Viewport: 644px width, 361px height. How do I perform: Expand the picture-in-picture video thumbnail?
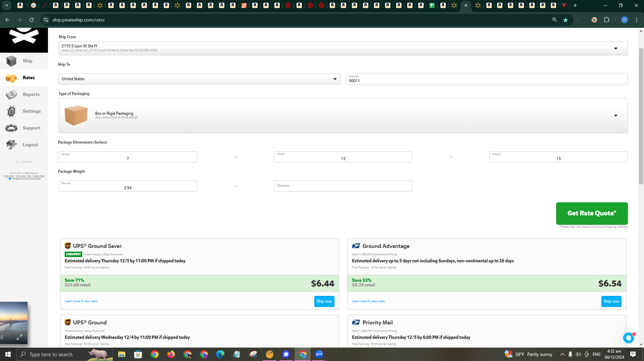[x=19, y=337]
